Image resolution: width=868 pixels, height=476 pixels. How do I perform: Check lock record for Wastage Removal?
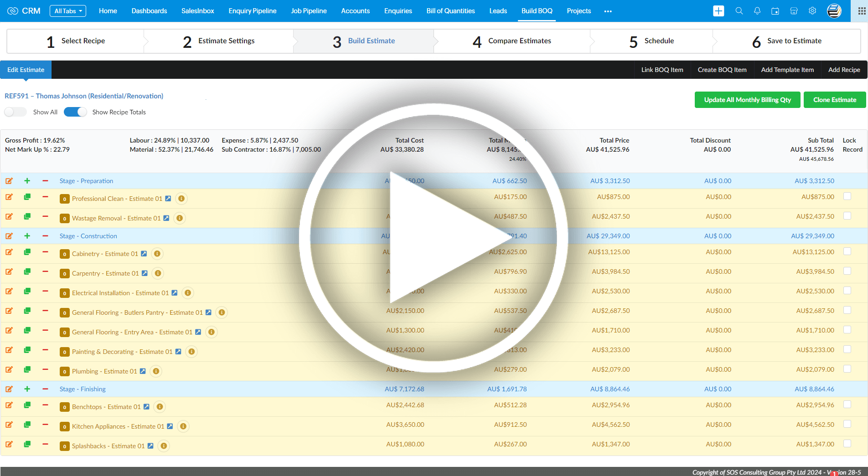pyautogui.click(x=847, y=216)
